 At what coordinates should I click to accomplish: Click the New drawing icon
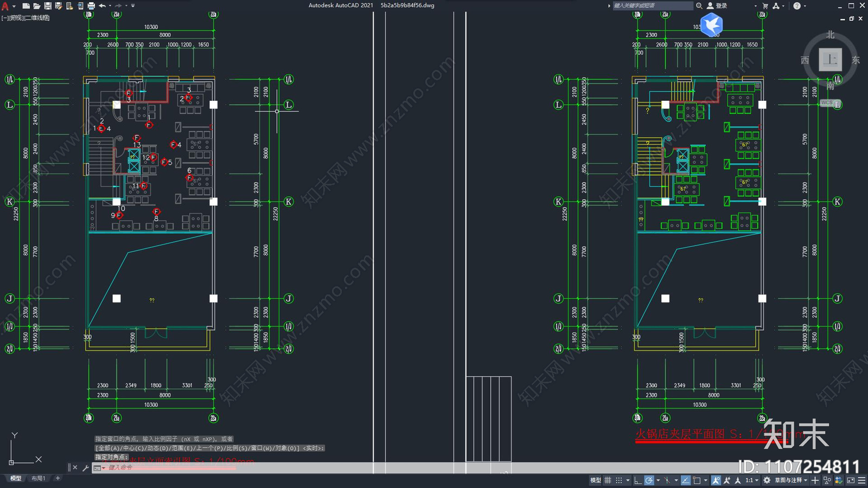click(25, 6)
